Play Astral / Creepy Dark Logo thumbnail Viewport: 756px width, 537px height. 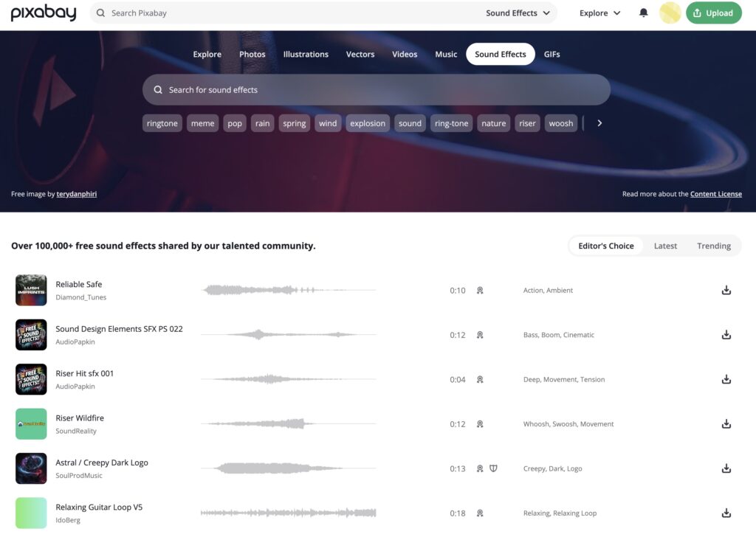(x=31, y=468)
